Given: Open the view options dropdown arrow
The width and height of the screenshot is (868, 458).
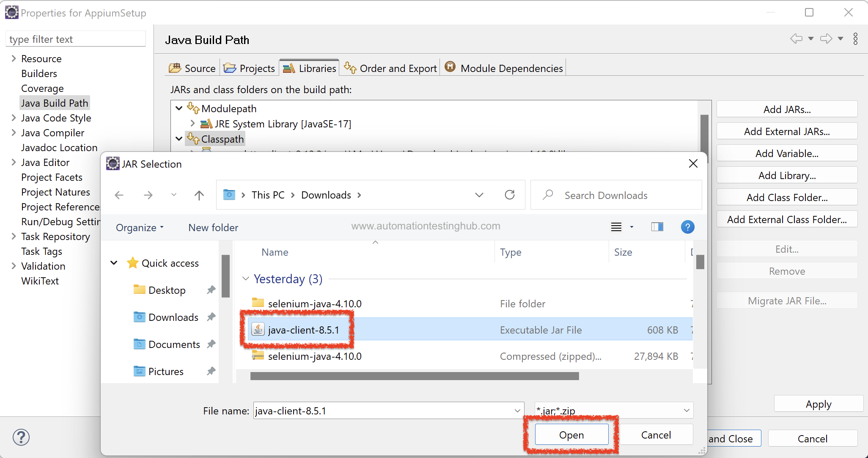Looking at the screenshot, I should (x=632, y=227).
